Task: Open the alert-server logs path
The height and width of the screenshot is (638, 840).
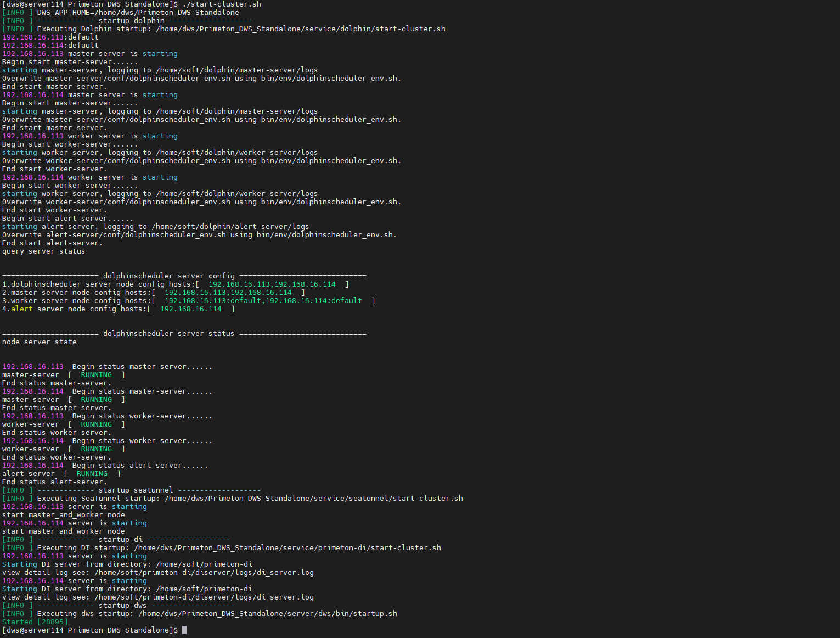Action: click(x=231, y=226)
